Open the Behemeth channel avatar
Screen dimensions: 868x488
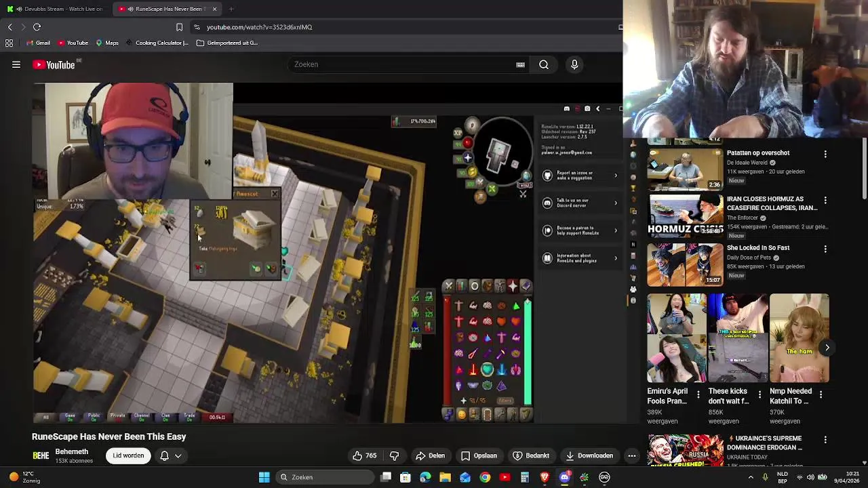(41, 455)
